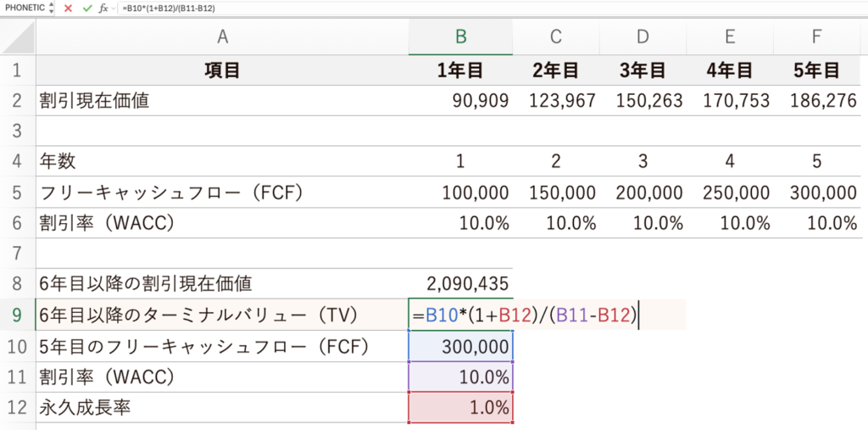This screenshot has height=430, width=868.
Task: Expand the dropdown arrow beside fx
Action: pyautogui.click(x=114, y=8)
